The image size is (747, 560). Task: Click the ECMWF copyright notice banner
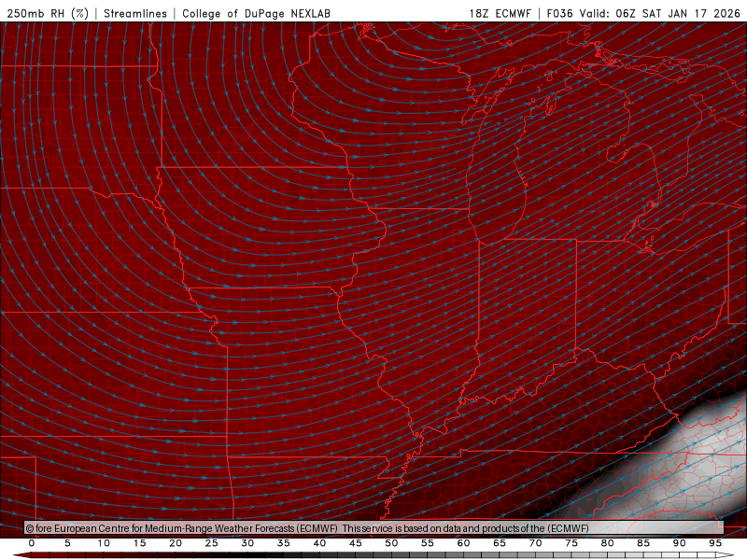374,527
